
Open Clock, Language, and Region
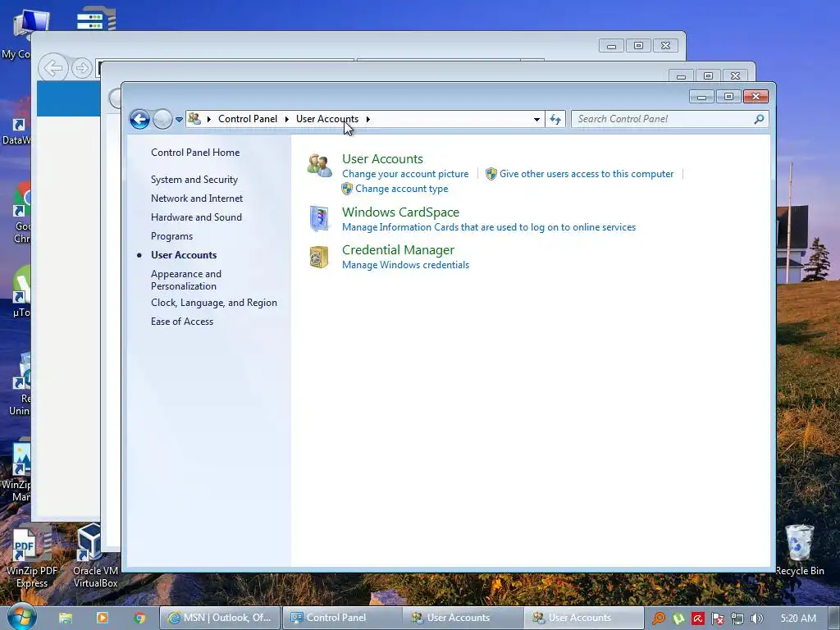(x=214, y=303)
